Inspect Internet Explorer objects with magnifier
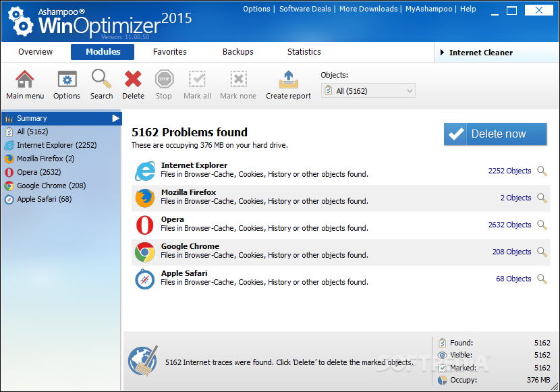The width and height of the screenshot is (560, 392). point(542,171)
